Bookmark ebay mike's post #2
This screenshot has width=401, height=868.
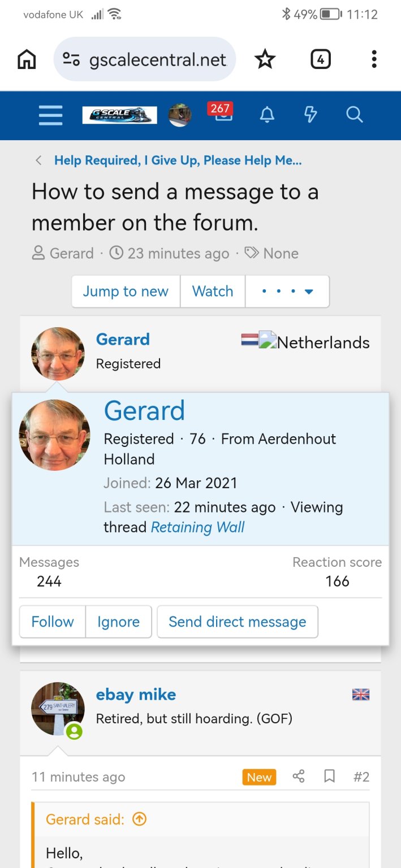pos(329,776)
